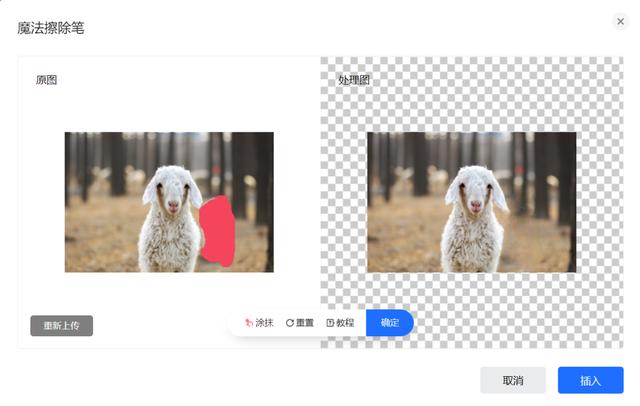The height and width of the screenshot is (406, 640).
Task: Select the 涂抹 brush icon
Action: click(x=249, y=323)
